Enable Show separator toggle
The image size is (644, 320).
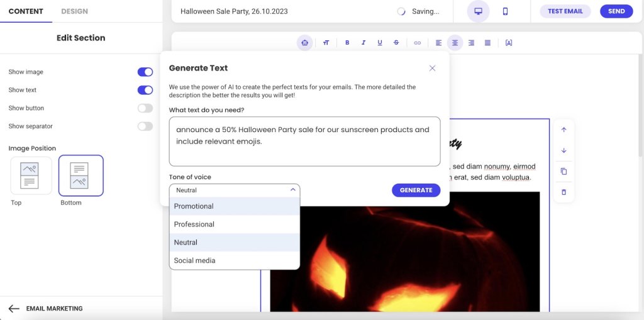145,126
